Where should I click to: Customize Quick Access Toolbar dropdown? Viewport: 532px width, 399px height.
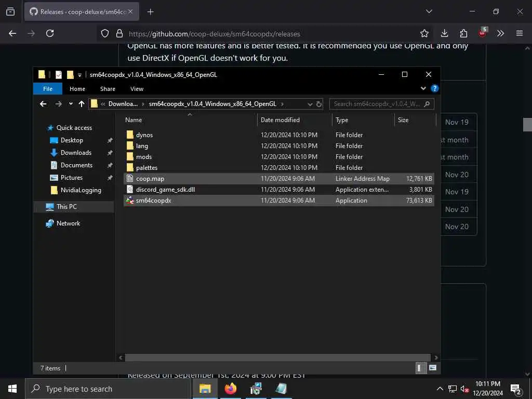coord(79,75)
